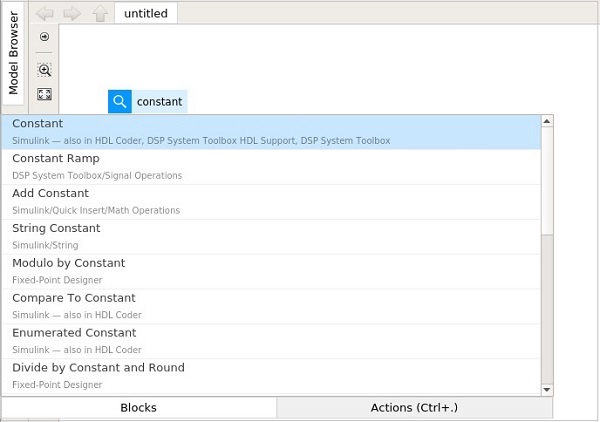Screen dimensions: 600x422
Task: Click the hide/show explorer bar icon
Action: (x=44, y=37)
